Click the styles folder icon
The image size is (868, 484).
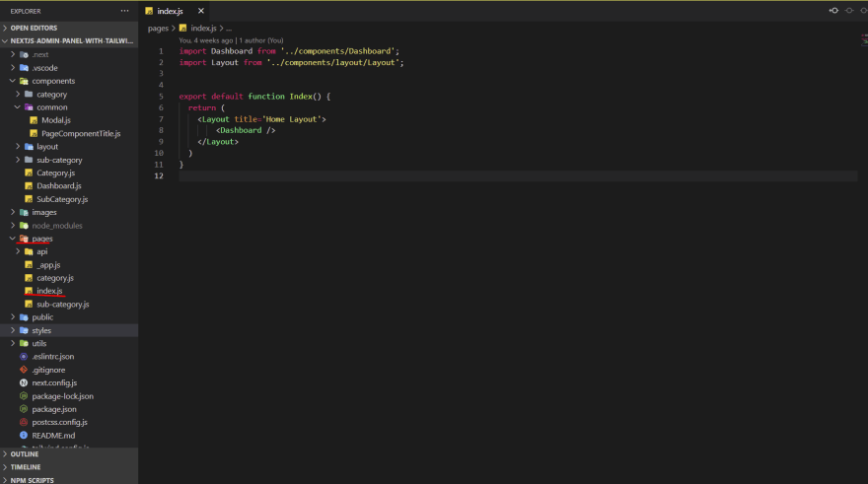[24, 330]
